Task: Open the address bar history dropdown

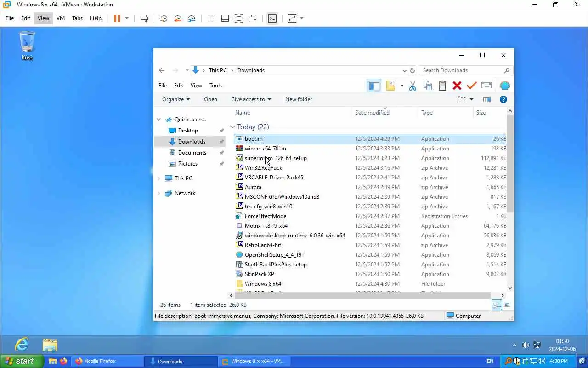Action: [x=404, y=70]
